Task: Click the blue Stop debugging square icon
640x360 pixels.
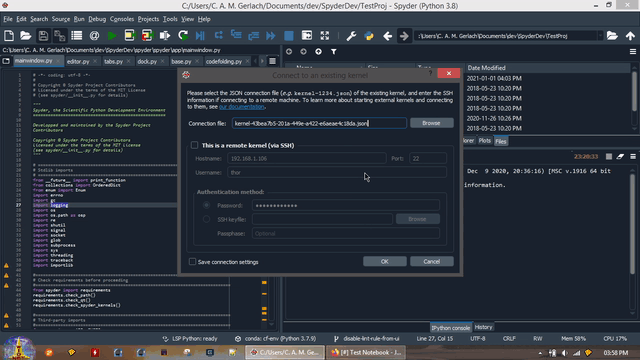Action: 289,36
